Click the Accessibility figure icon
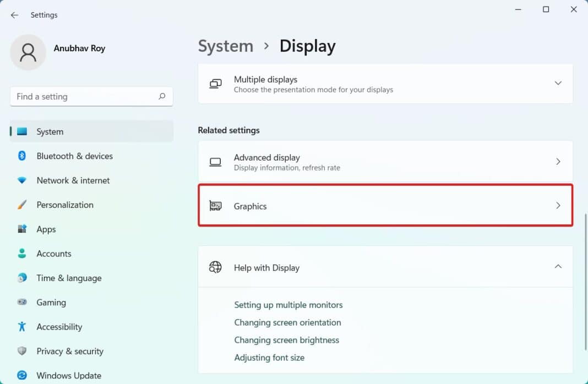Screen dimensions: 588x384 [22, 327]
